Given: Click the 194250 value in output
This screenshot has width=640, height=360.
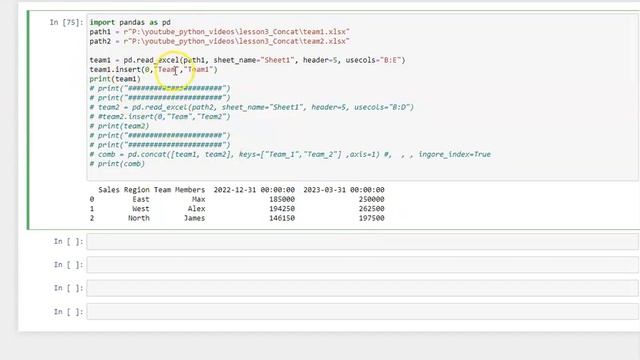Looking at the screenshot, I should pyautogui.click(x=282, y=209).
